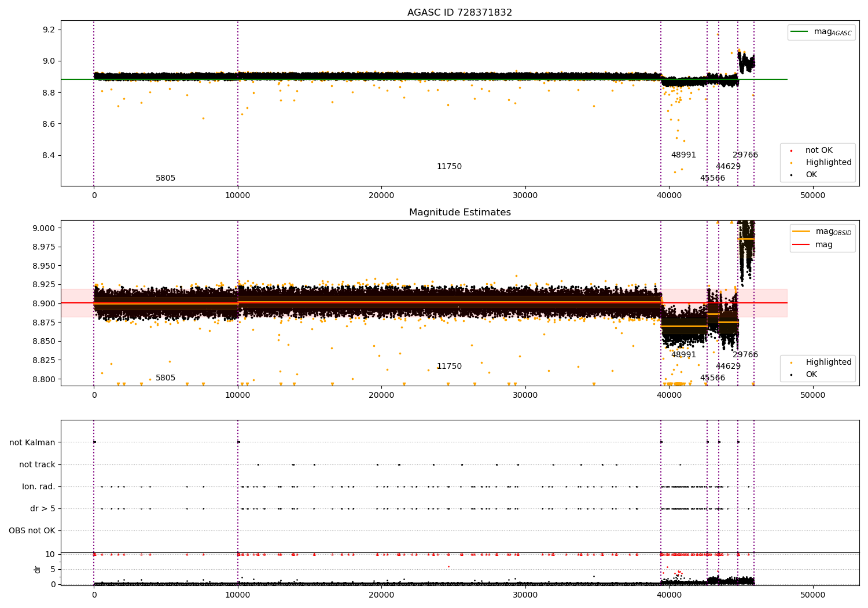
Task: Click the 'OK' legend entry in the Magnitude Estimates plot
Action: 804,375
